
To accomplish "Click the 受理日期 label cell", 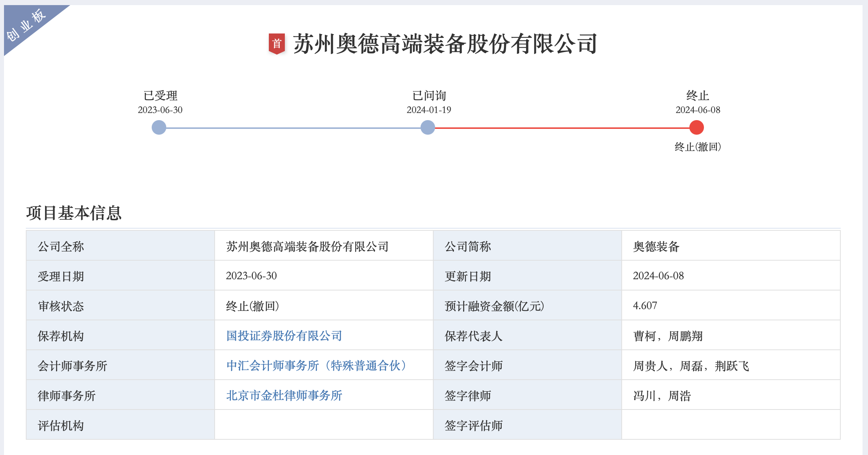I will click(x=120, y=276).
